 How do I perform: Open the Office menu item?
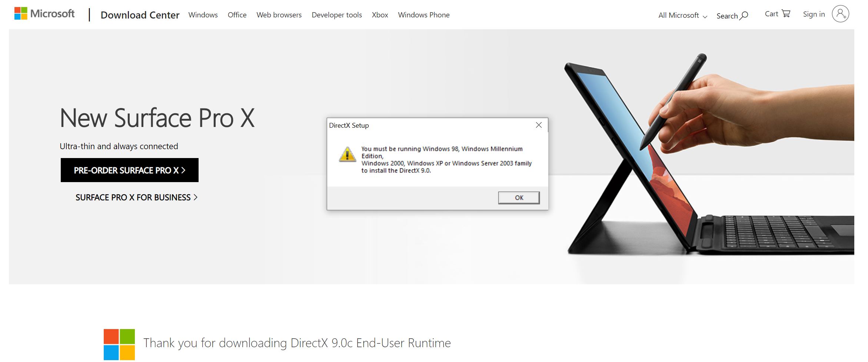[x=237, y=15]
